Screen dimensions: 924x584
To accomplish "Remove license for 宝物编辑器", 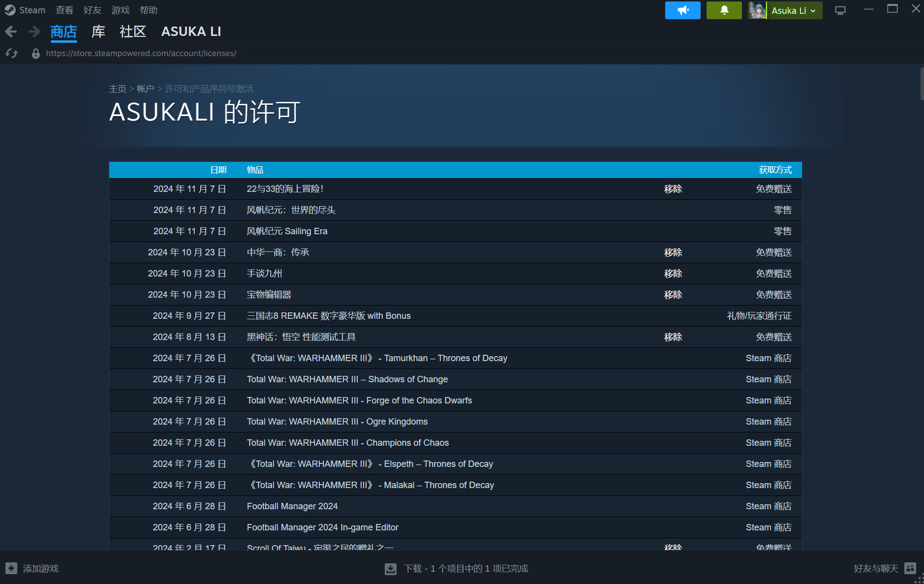I will 673,295.
